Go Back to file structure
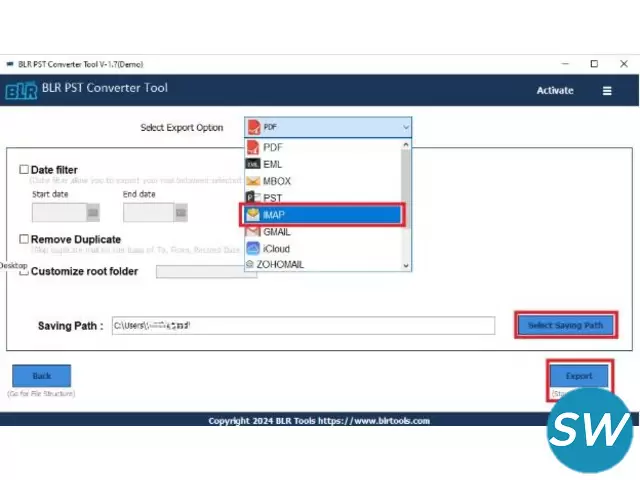 [x=42, y=376]
